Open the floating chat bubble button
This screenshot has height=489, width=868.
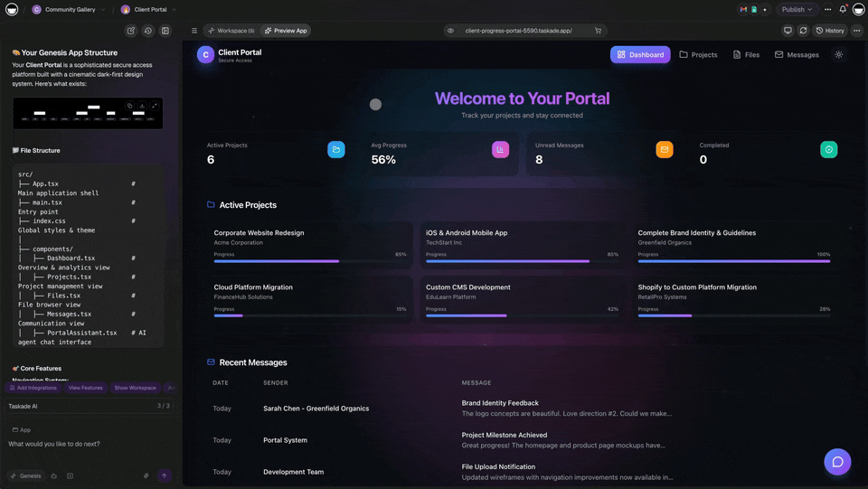tap(837, 462)
